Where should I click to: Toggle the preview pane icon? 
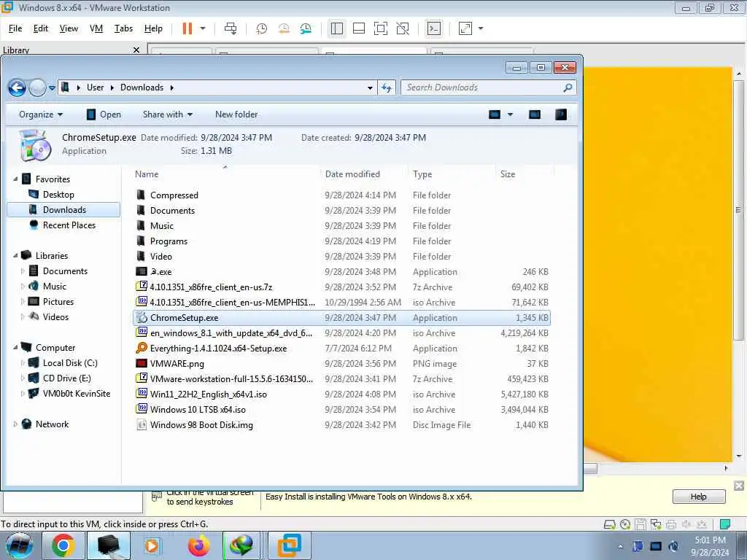click(x=535, y=114)
